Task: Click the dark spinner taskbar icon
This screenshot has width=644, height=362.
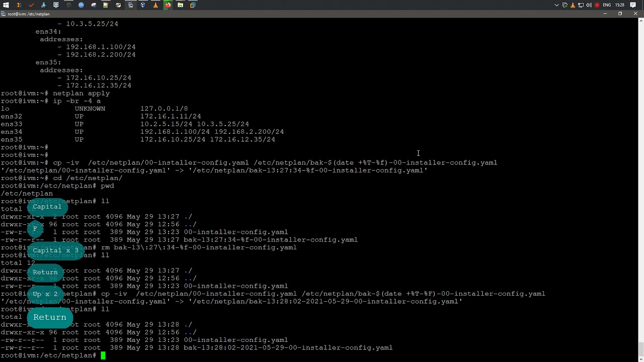Action: [x=68, y=5]
